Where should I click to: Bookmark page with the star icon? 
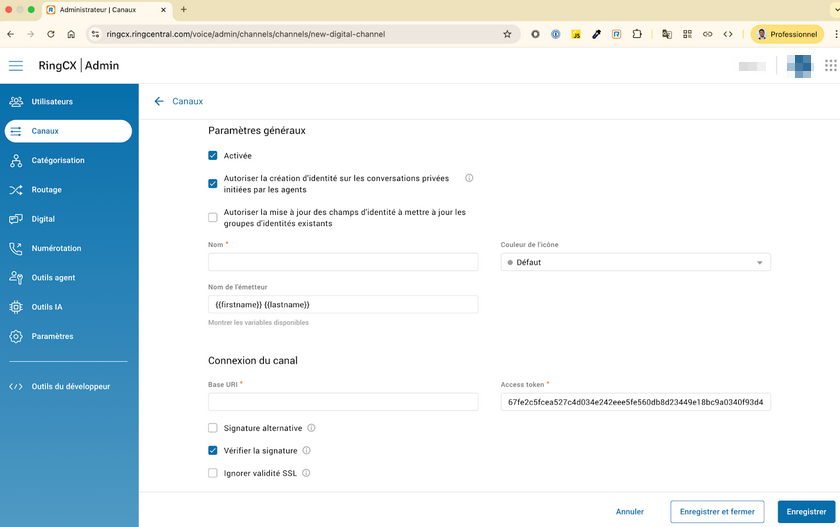(x=507, y=34)
